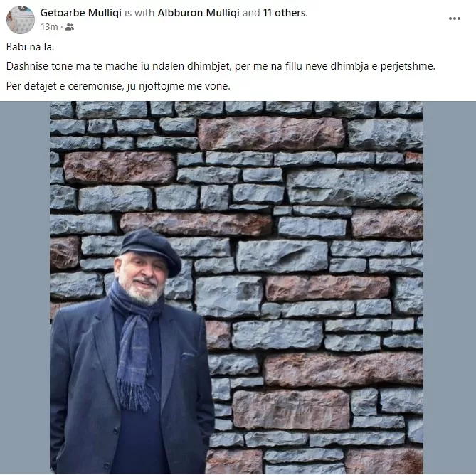Click the blue plaid scarf in photo
The image size is (476, 475).
tap(135, 343)
